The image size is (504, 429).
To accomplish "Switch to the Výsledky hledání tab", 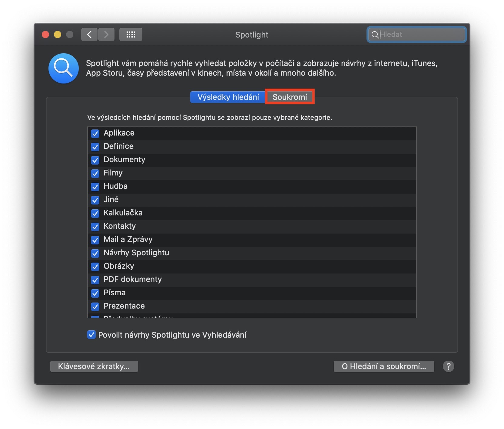I will tap(228, 97).
